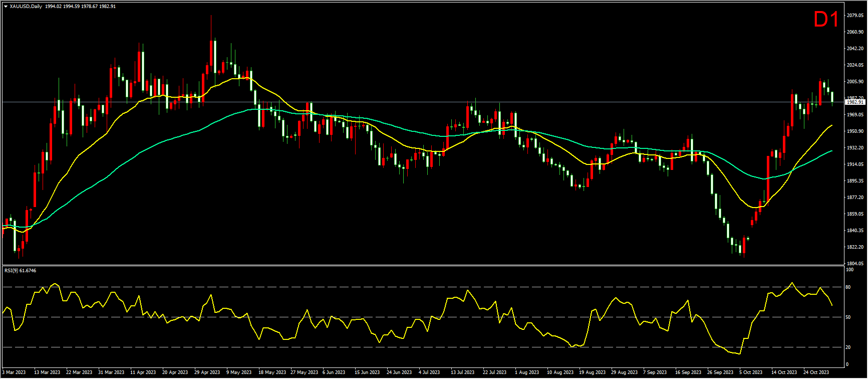
Task: Click the 1969.05 price axis label
Action: click(854, 115)
